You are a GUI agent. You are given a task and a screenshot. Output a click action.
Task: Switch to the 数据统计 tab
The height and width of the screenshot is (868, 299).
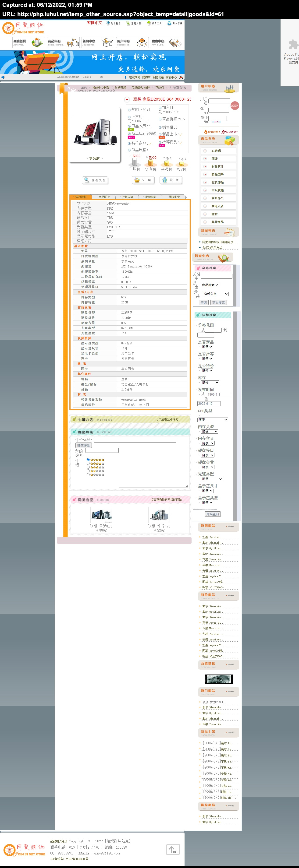150,197
